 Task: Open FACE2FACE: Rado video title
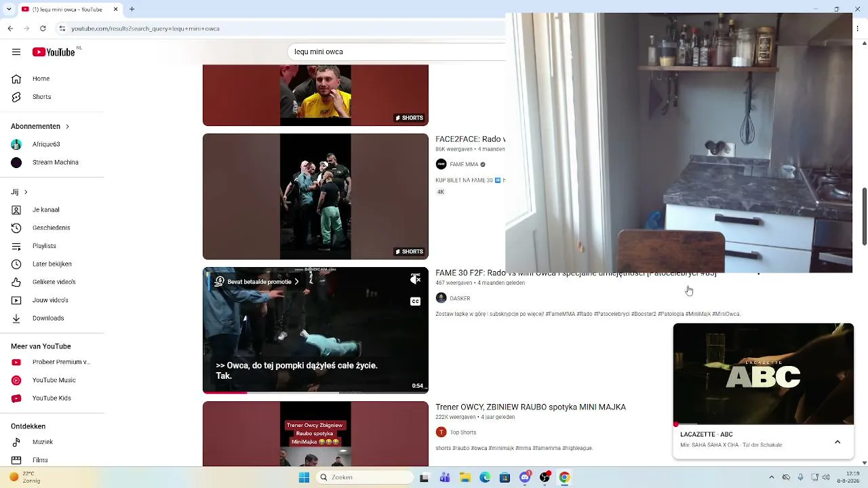[470, 139]
